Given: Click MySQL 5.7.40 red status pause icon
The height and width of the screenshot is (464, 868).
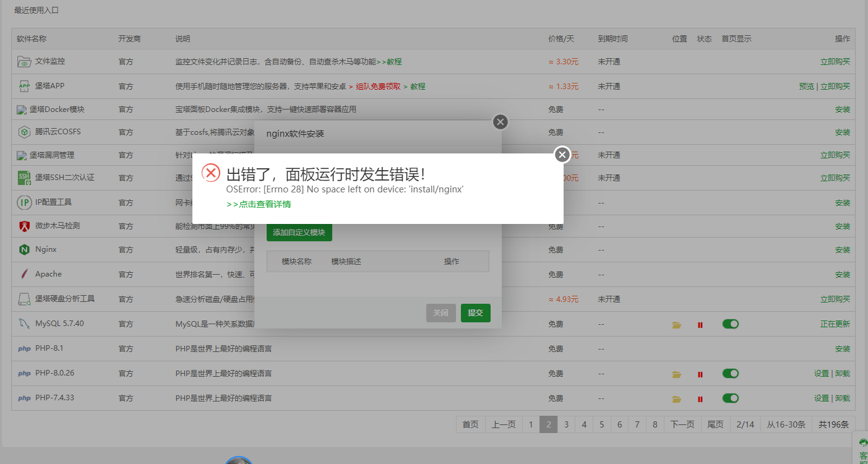Looking at the screenshot, I should coord(700,325).
